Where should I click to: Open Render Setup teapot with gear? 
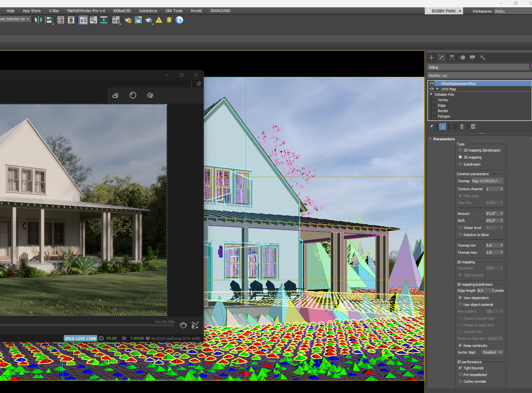128,20
